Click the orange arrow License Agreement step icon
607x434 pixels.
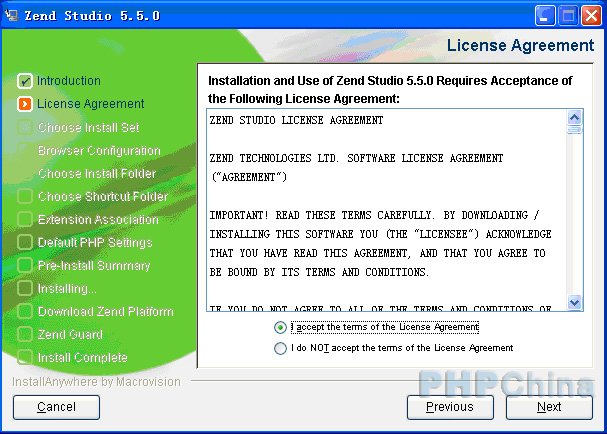[x=25, y=104]
